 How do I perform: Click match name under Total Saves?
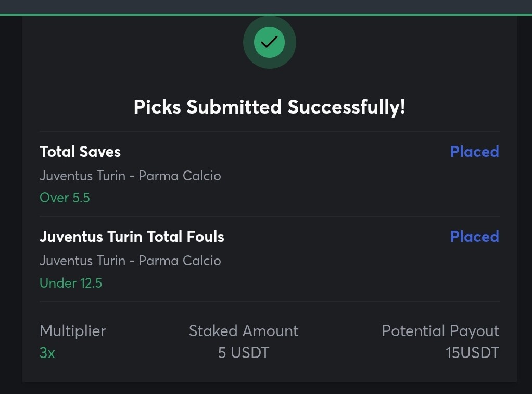pos(130,176)
